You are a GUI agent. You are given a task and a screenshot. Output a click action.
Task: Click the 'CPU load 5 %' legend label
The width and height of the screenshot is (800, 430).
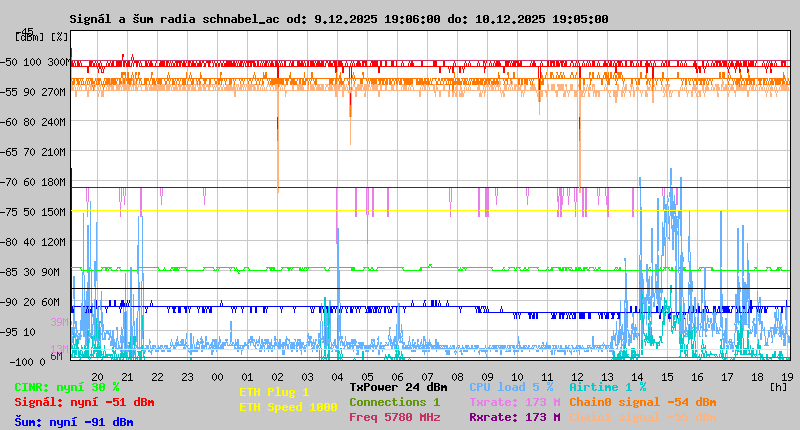[x=511, y=387]
